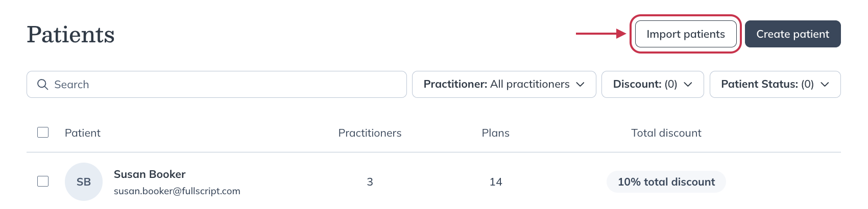Click the Patient Status chevron arrow
This screenshot has height=209, width=868.
point(825,85)
